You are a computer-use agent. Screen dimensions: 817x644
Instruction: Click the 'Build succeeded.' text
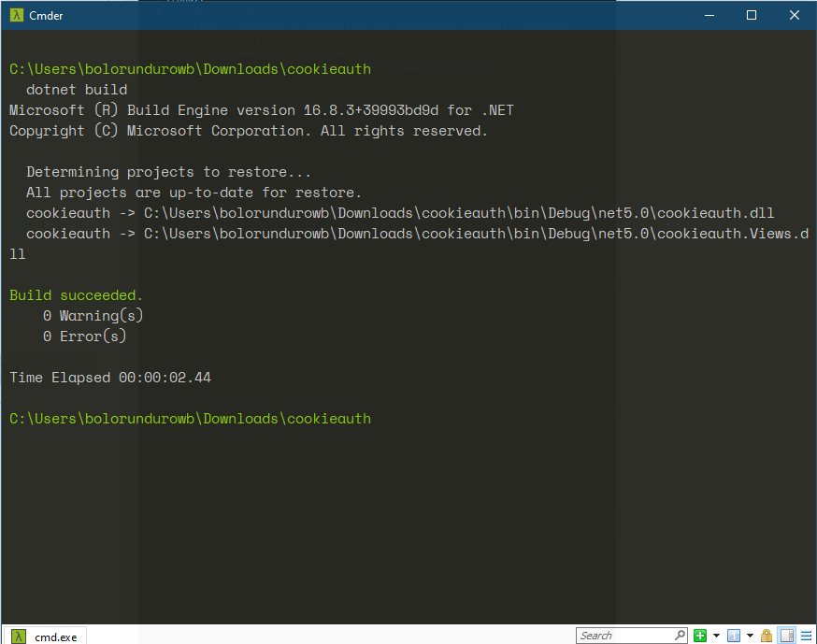[76, 295]
